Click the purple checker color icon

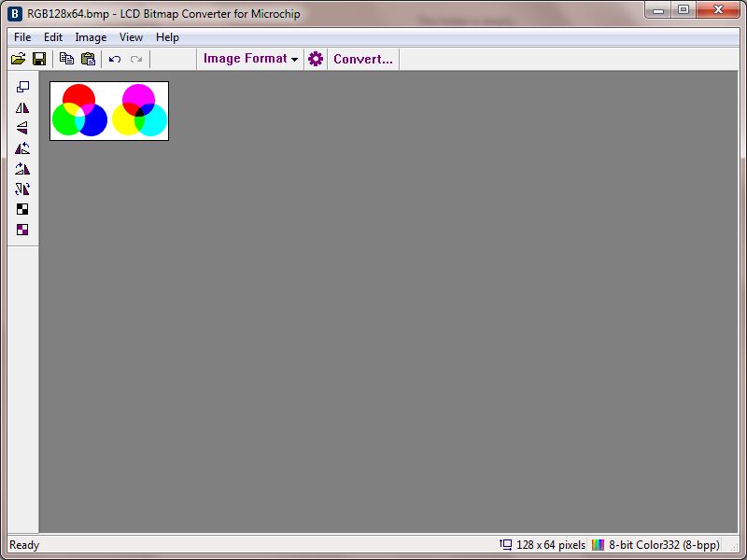[x=22, y=230]
